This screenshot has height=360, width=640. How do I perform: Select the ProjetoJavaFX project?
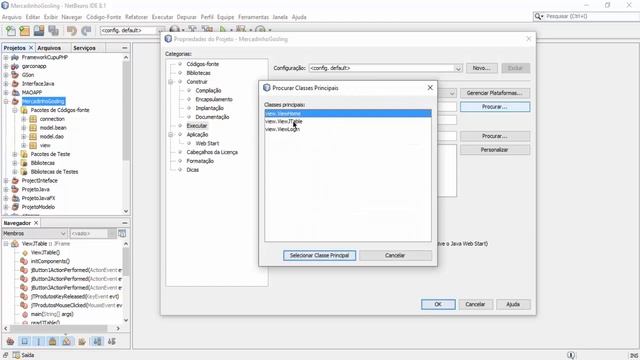(x=38, y=198)
